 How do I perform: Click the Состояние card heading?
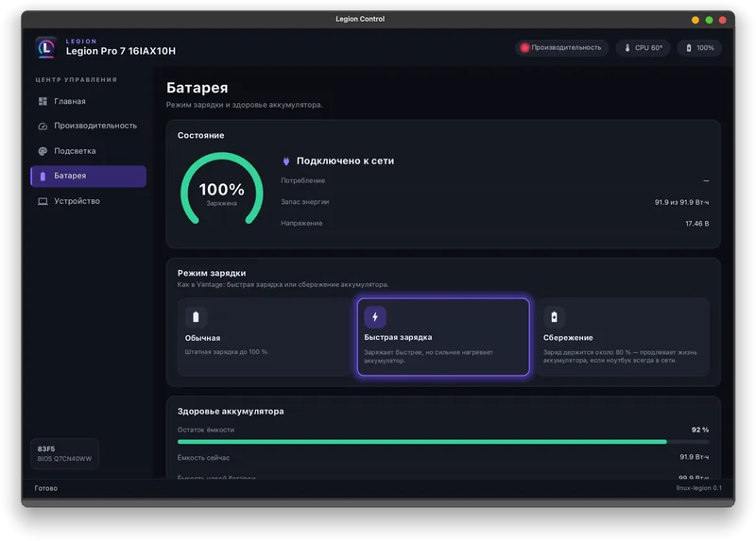click(200, 135)
